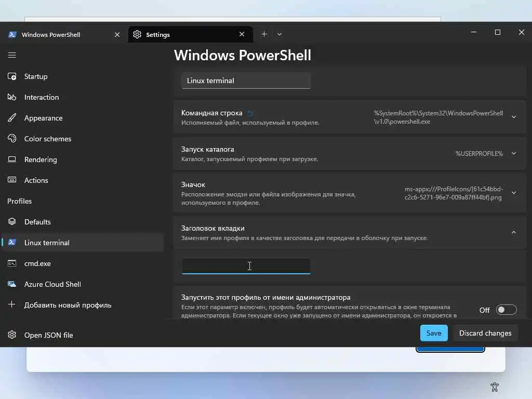Click Open JSON file
Image resolution: width=532 pixels, height=399 pixels.
(x=83, y=335)
